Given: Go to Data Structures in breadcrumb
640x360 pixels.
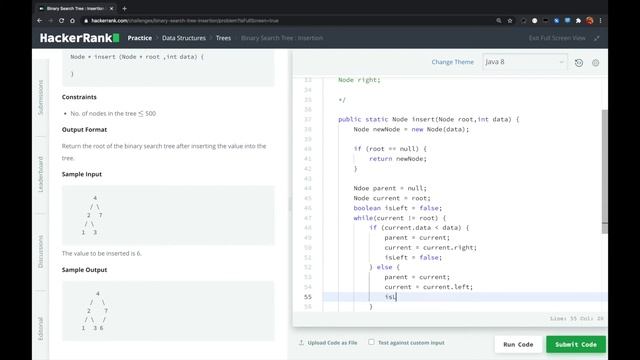Looking at the screenshot, I should coord(184,38).
